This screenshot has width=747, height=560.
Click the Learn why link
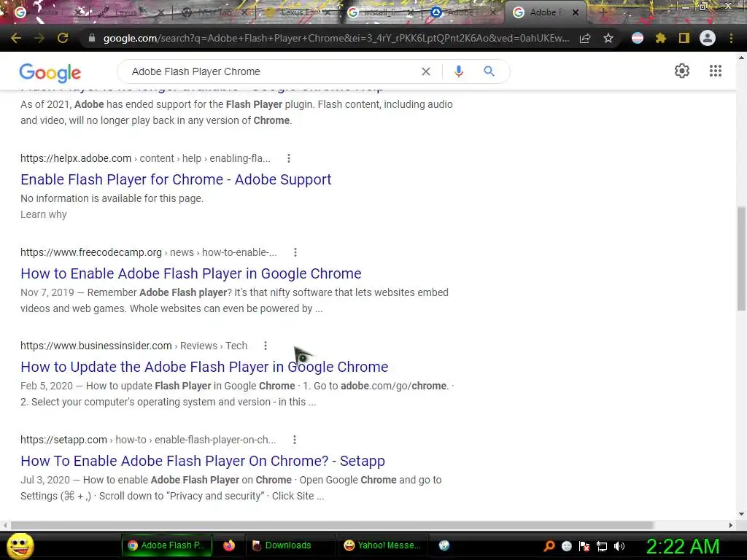point(43,214)
